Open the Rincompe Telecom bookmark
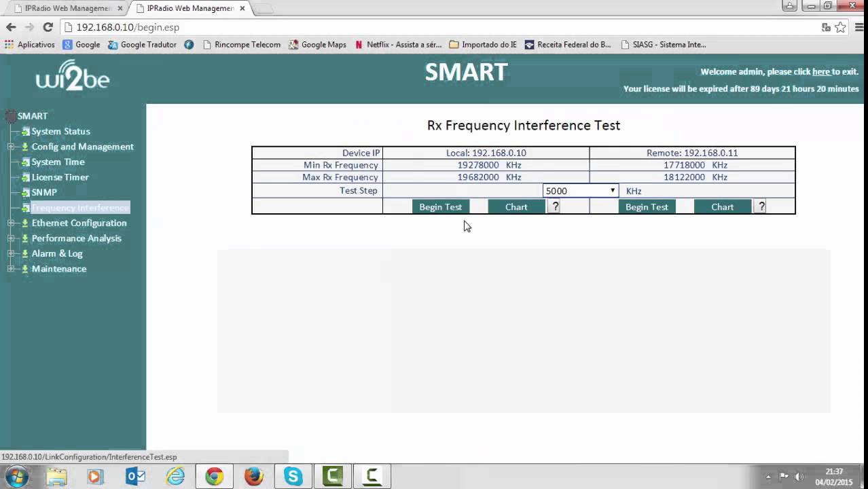Viewport: 868px width, 489px height. coord(241,45)
